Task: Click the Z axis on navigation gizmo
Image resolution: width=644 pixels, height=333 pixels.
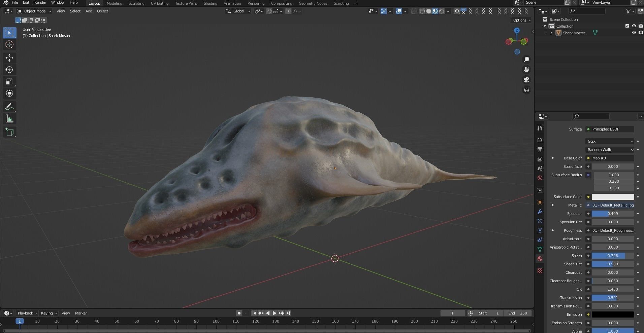Action: [x=517, y=31]
